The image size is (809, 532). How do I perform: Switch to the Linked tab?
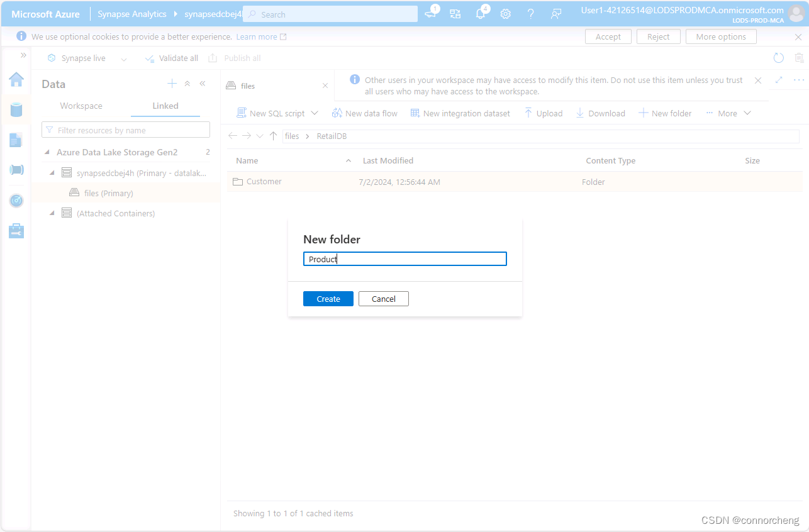coord(165,106)
